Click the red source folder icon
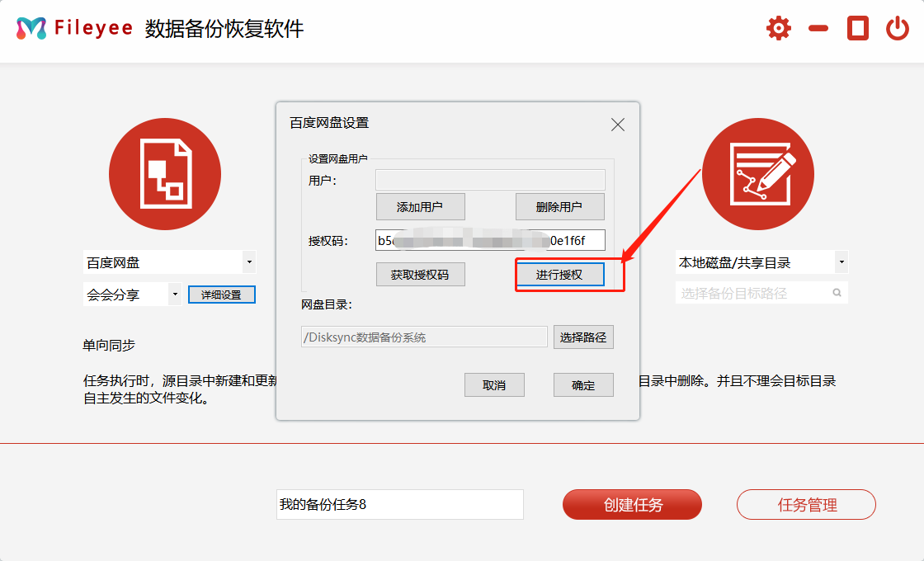This screenshot has height=561, width=924. pyautogui.click(x=165, y=173)
